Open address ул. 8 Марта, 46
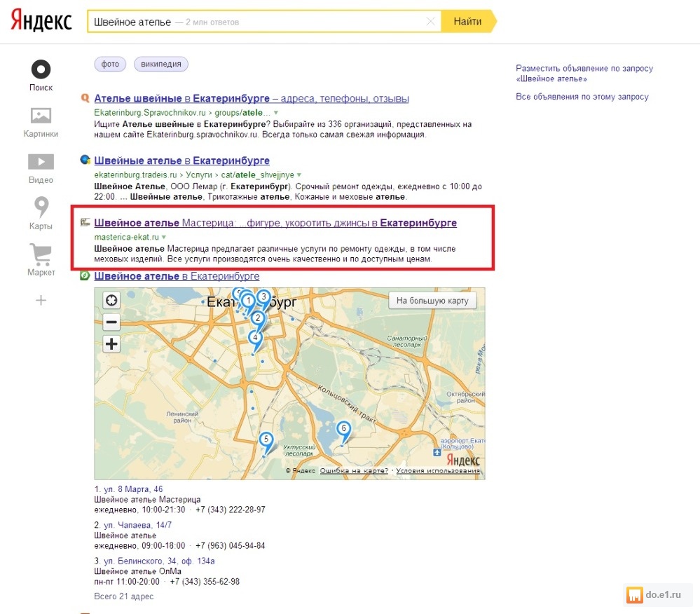 tap(133, 489)
